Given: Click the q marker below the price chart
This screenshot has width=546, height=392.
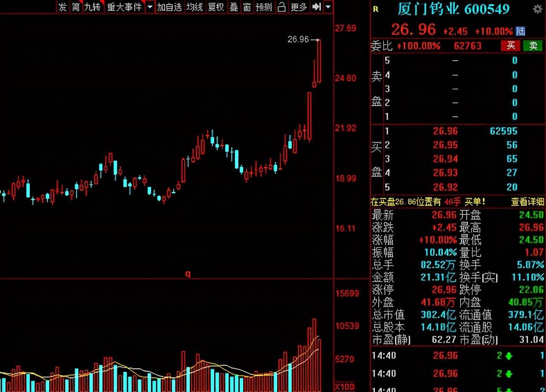Looking at the screenshot, I should (188, 274).
